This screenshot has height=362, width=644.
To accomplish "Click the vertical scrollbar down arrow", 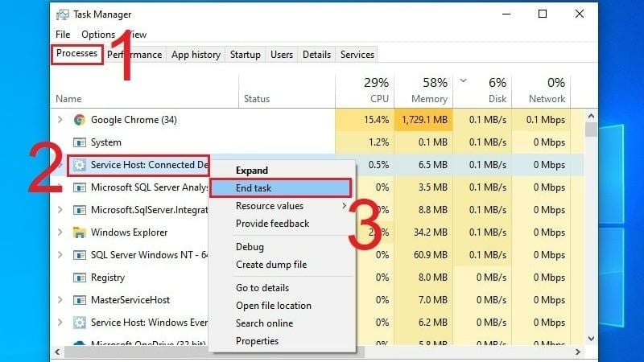I will (x=591, y=339).
